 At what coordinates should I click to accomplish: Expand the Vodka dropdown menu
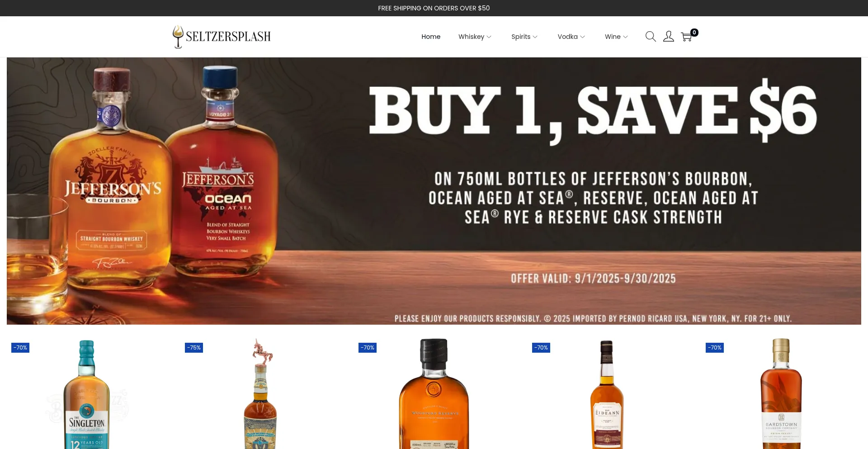pyautogui.click(x=571, y=37)
